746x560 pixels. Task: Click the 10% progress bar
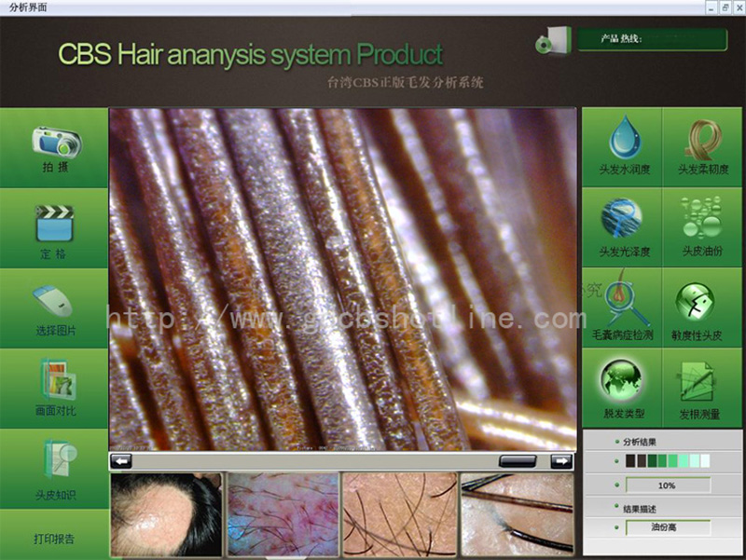click(667, 485)
